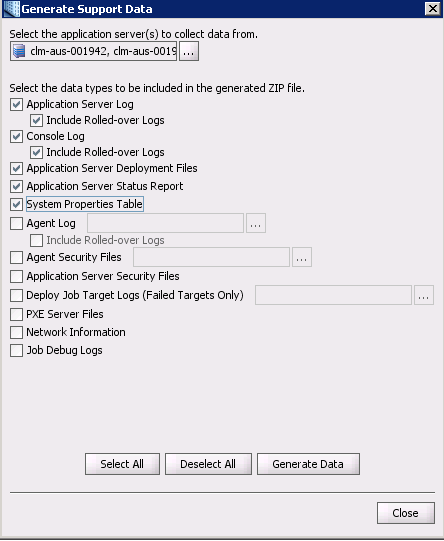This screenshot has width=444, height=541.
Task: Tick the Network Information checkbox
Action: [x=17, y=332]
